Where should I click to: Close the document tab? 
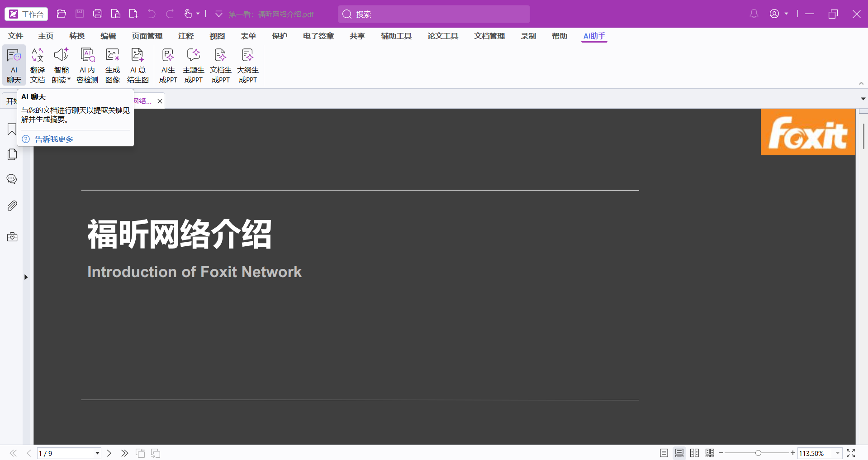160,101
